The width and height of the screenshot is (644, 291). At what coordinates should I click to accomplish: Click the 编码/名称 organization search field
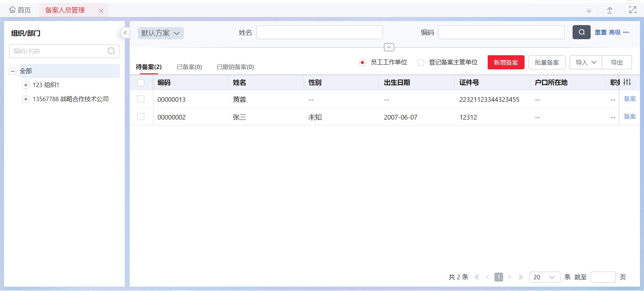(64, 51)
